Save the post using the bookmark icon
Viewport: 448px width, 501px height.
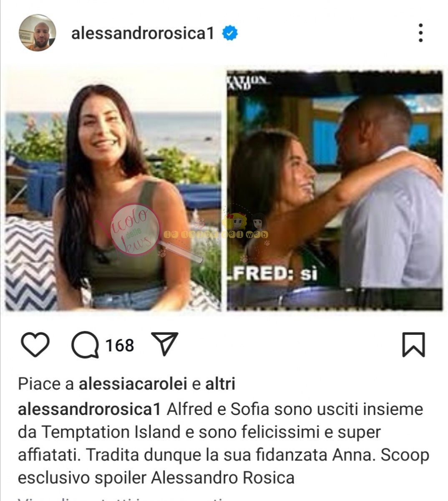pos(413,345)
